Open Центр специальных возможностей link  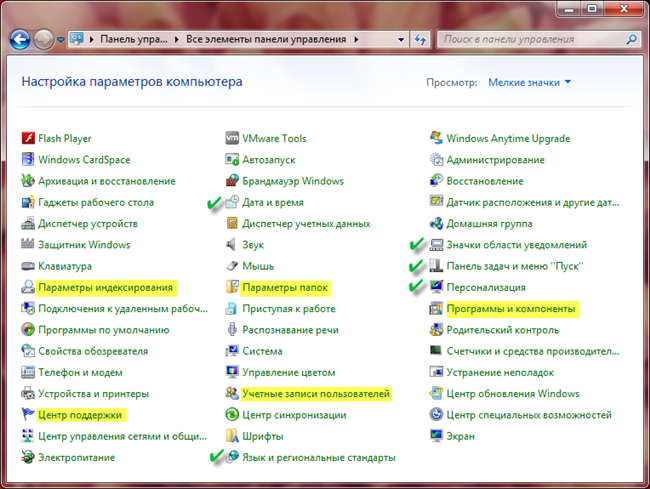point(529,415)
